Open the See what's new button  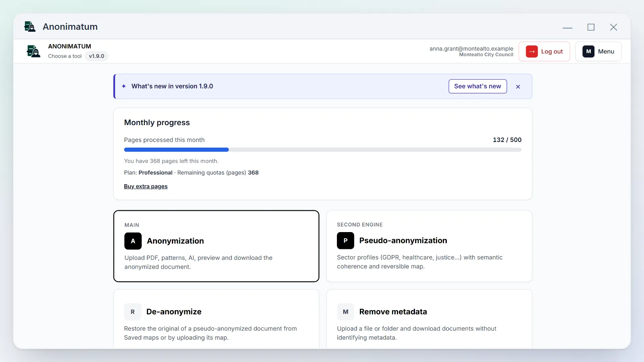pyautogui.click(x=478, y=86)
